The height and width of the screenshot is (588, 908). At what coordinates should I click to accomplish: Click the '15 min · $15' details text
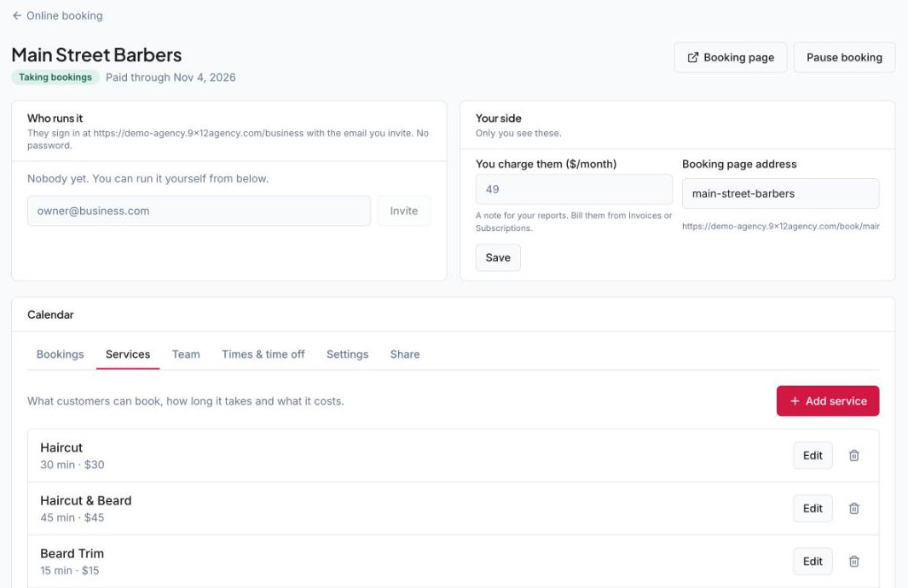(x=70, y=571)
